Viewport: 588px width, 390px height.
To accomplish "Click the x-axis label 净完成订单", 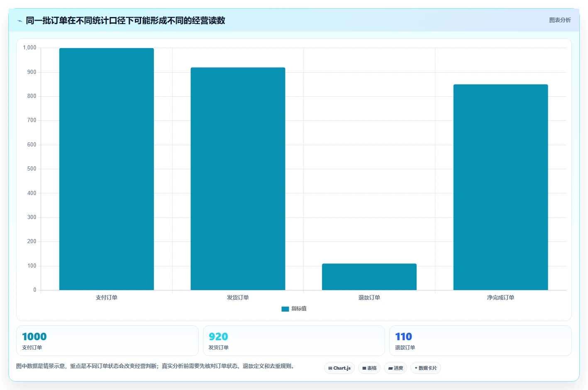I will click(500, 297).
